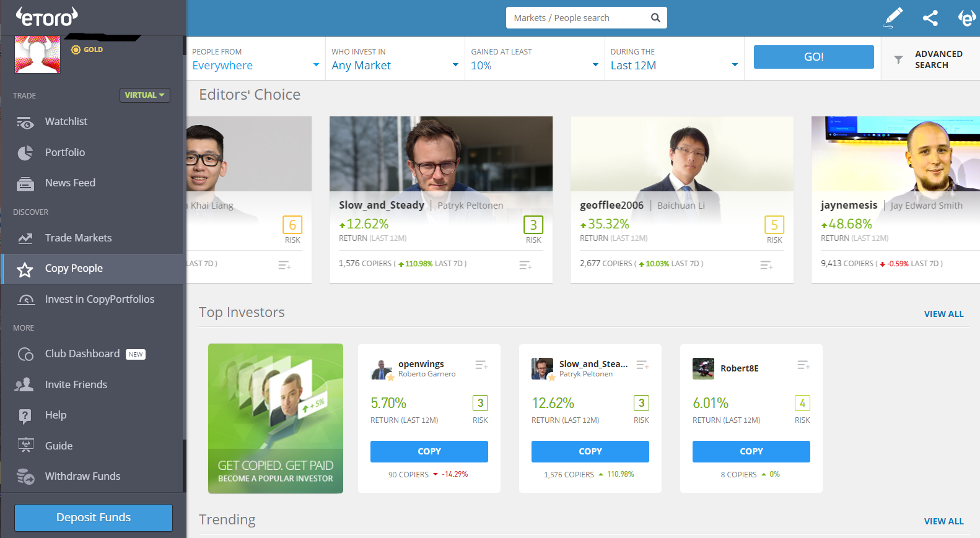Select Invite Friends in sidebar
This screenshot has height=538, width=980.
click(92, 384)
